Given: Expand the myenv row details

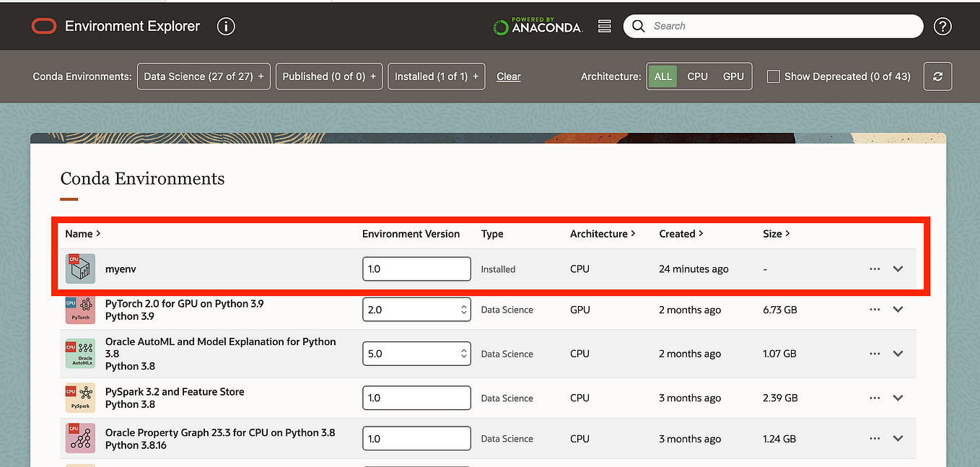Looking at the screenshot, I should coord(898,269).
